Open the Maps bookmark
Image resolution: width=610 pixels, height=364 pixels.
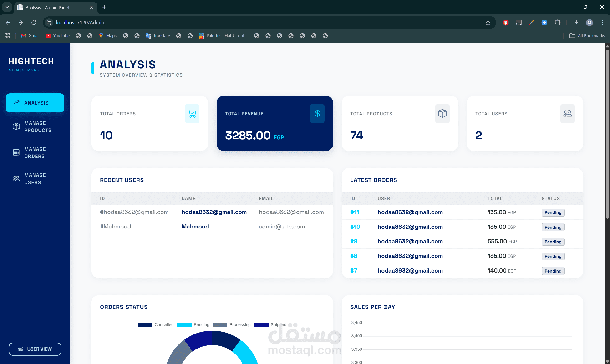tap(108, 36)
